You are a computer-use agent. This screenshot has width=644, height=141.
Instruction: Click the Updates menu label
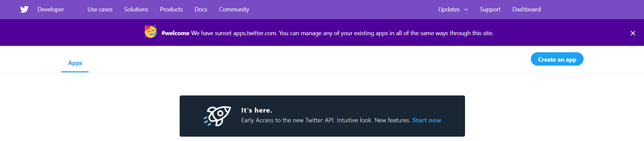pos(449,9)
